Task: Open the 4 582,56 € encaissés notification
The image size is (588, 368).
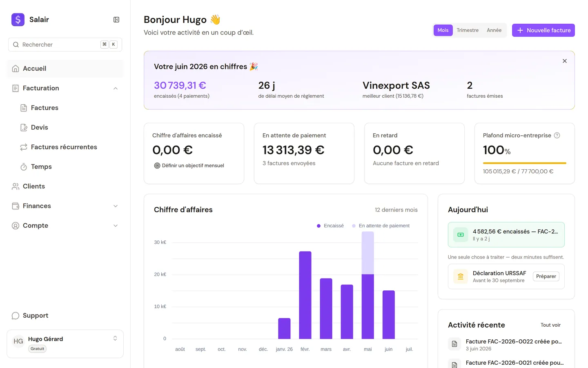Action: point(506,235)
